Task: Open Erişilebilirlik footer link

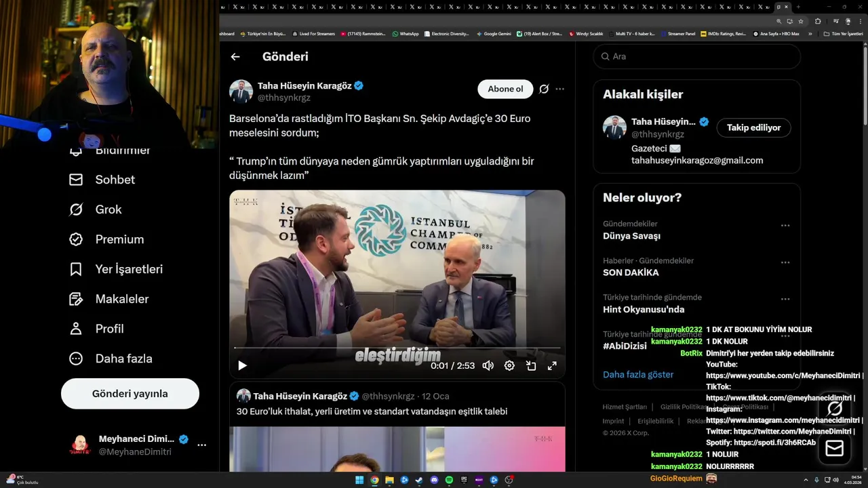Action: tap(655, 421)
